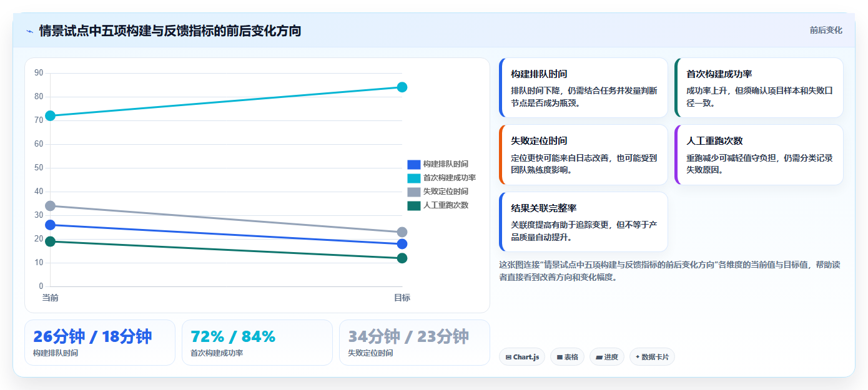
Task: Toggle the 失败定位时间 legend color box
Action: pos(414,192)
